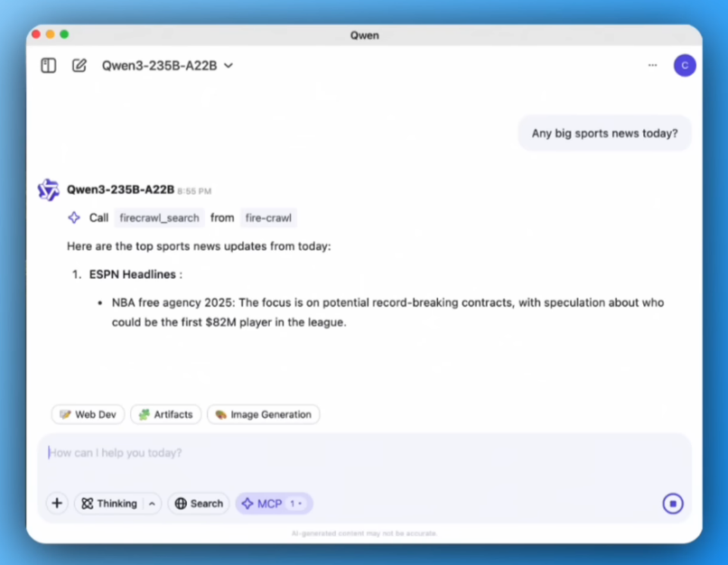Screen dimensions: 728x565
Task: Click the Artifacts suggestion chip
Action: [166, 414]
